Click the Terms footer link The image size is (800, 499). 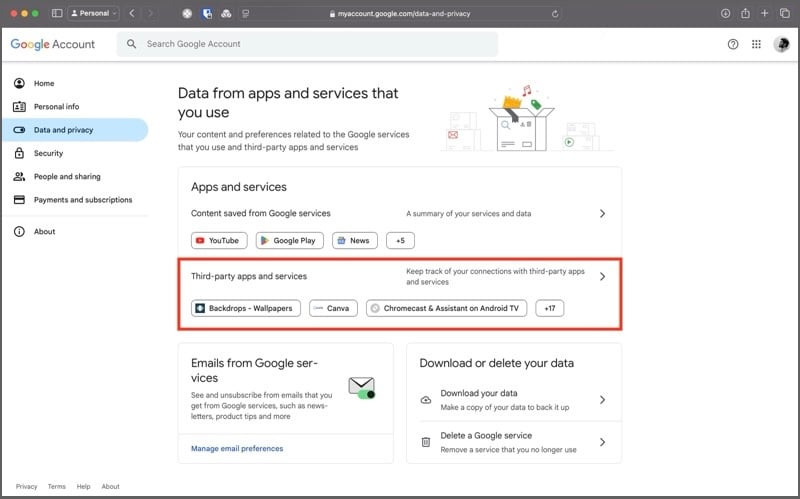pyautogui.click(x=57, y=487)
